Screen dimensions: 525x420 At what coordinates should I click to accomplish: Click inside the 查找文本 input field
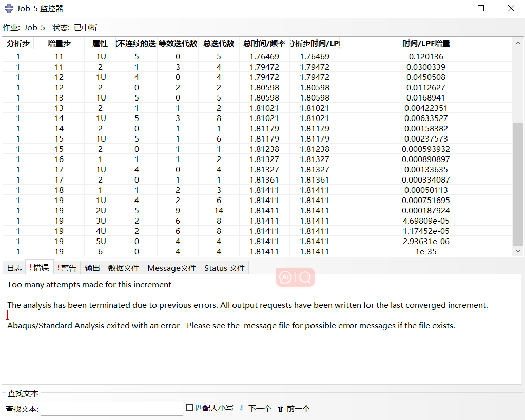click(x=111, y=408)
